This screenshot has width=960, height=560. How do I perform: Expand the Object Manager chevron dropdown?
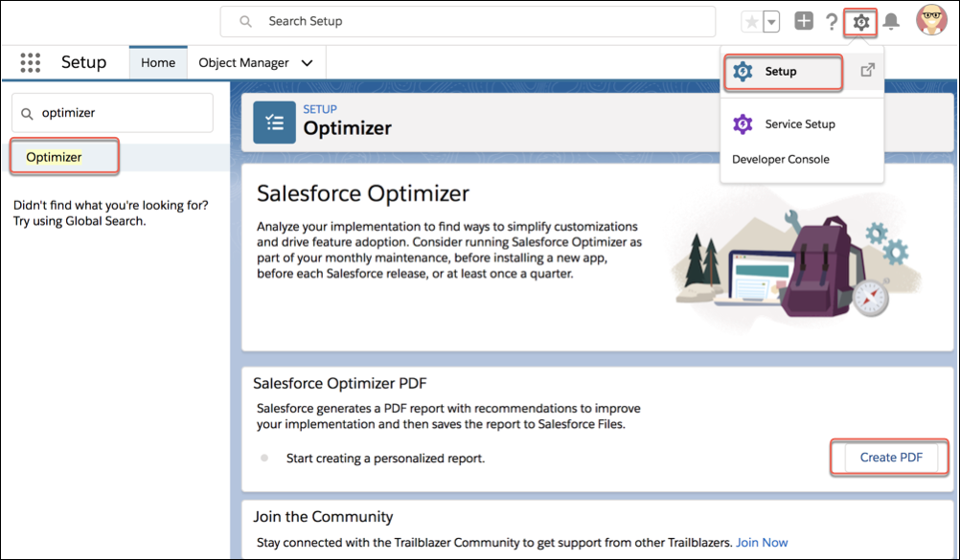(308, 63)
